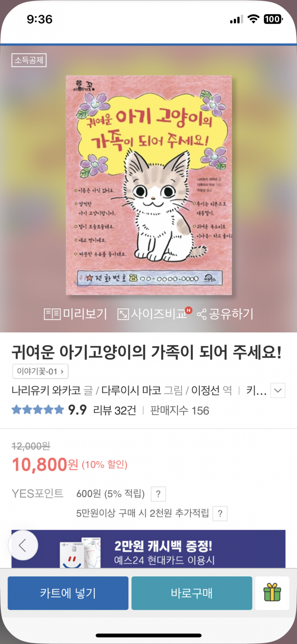Tap the round back arrow button
The width and height of the screenshot is (297, 644).
point(23,545)
